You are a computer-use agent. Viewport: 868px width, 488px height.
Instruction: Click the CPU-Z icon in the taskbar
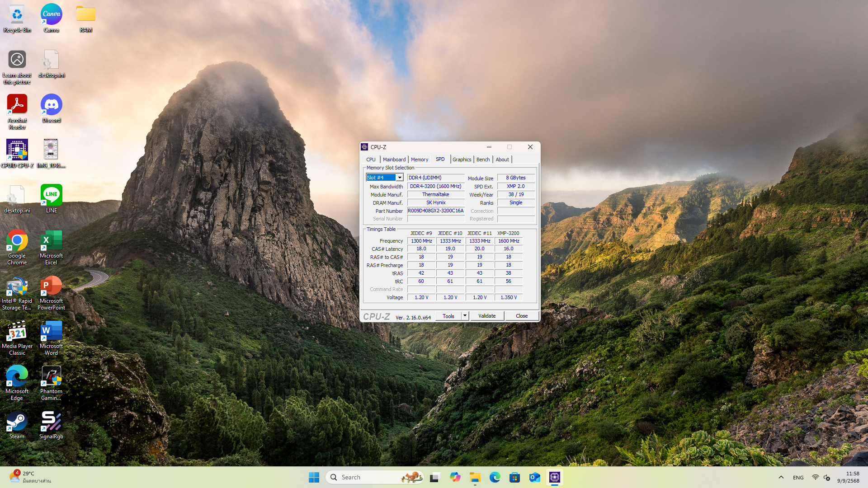point(555,477)
